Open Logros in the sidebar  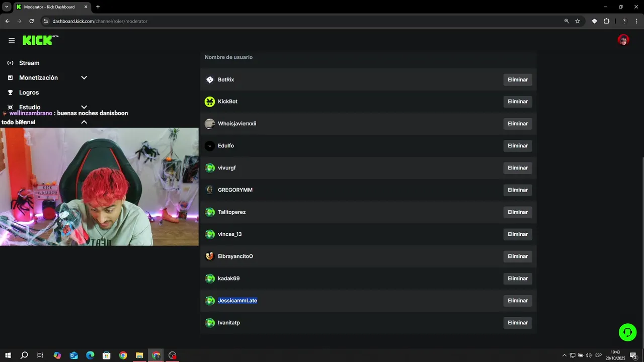(29, 93)
